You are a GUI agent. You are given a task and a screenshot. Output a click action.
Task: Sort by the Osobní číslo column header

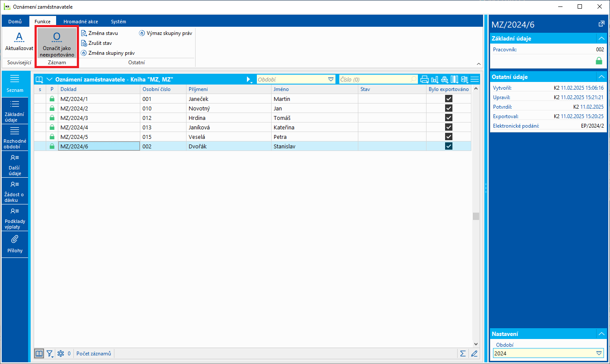[163, 89]
